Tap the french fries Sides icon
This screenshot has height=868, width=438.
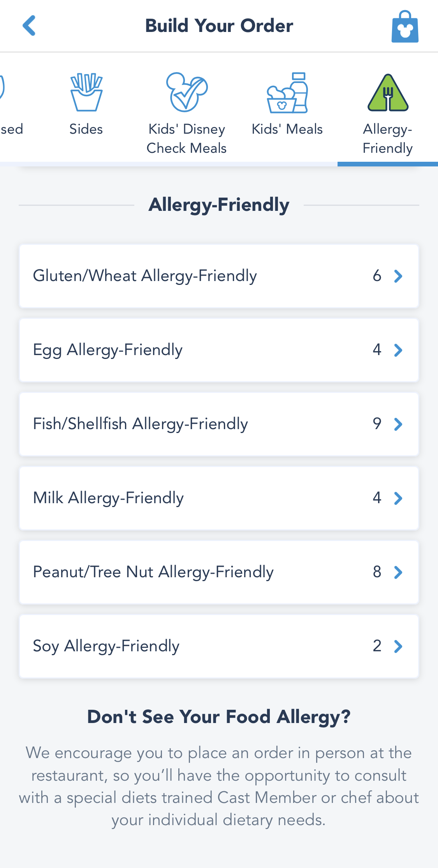click(86, 92)
